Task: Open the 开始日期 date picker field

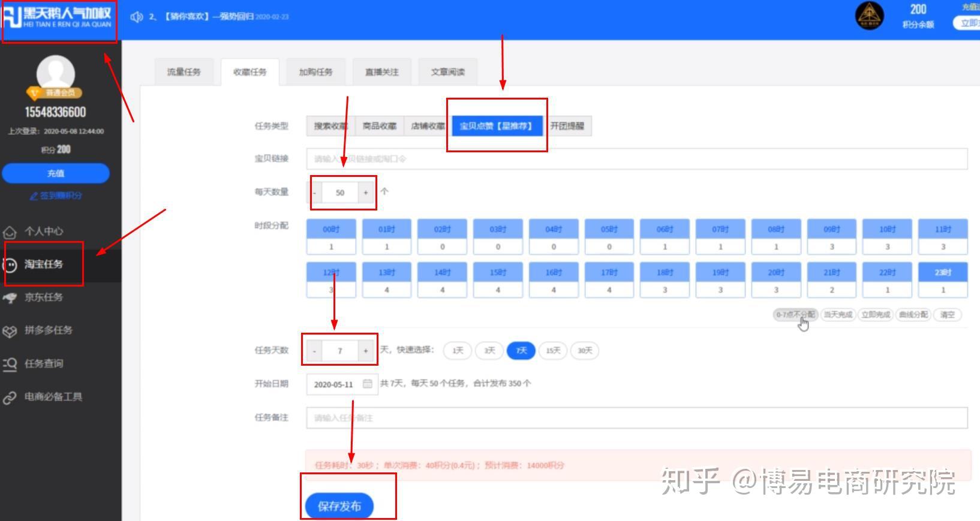Action: click(x=342, y=384)
